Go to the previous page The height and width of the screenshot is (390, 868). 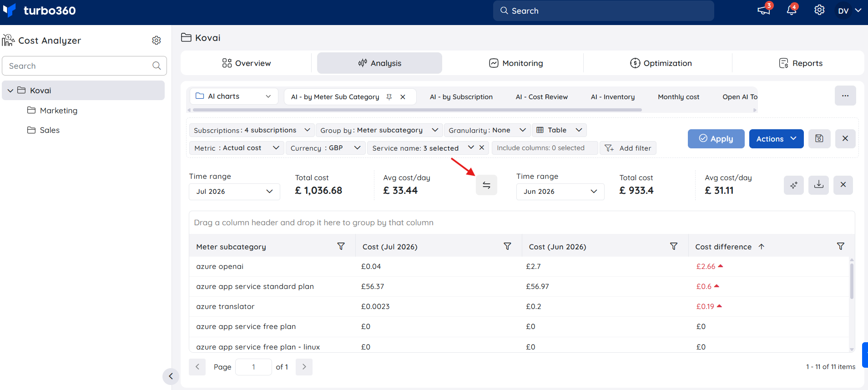[x=197, y=367]
